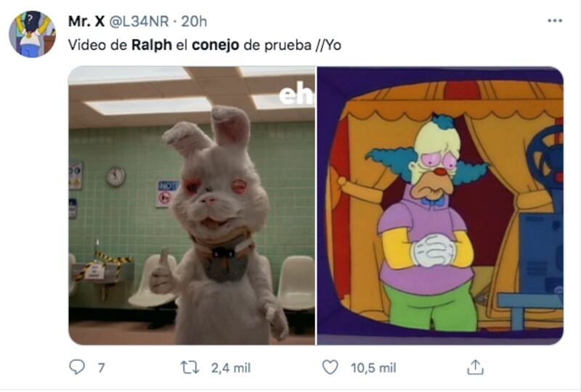
Task: Click the bold word conejo in tweet
Action: point(215,45)
